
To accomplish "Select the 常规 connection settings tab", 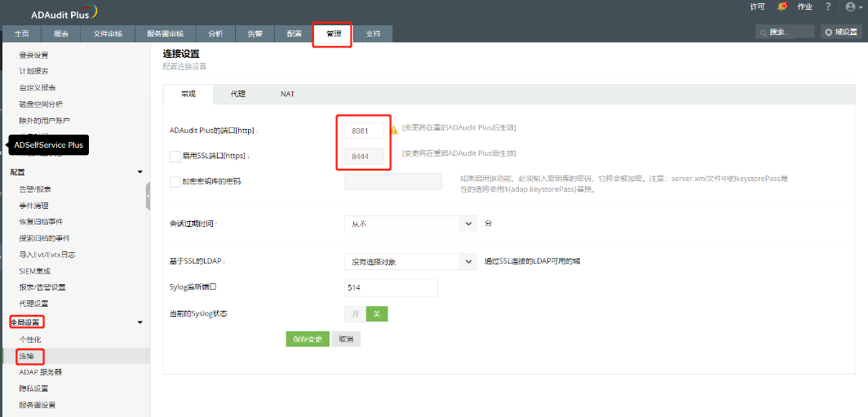I will (x=188, y=94).
